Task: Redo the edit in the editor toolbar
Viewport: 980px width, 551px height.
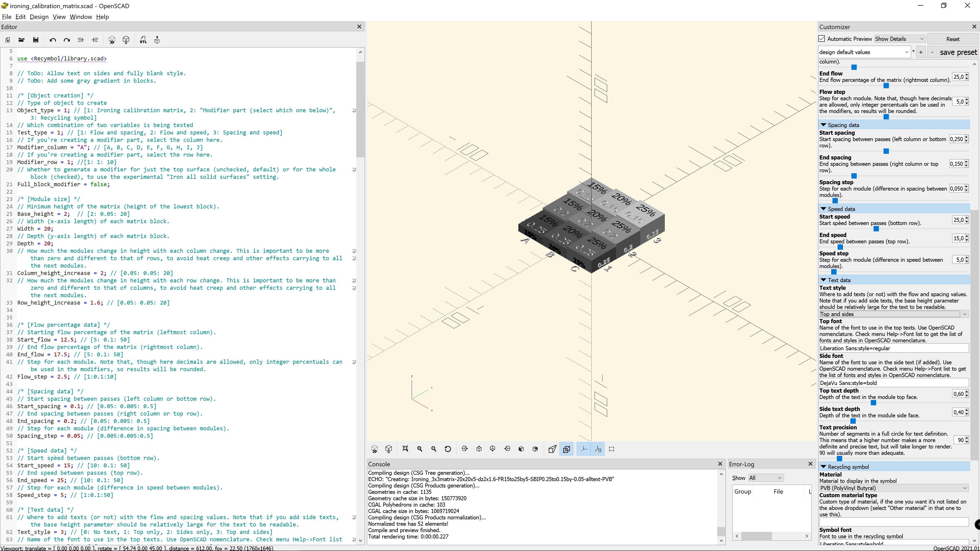Action: click(67, 40)
